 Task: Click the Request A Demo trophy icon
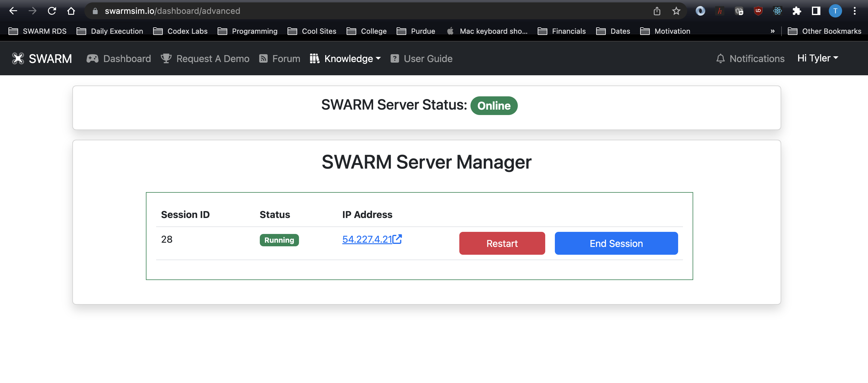pos(166,58)
